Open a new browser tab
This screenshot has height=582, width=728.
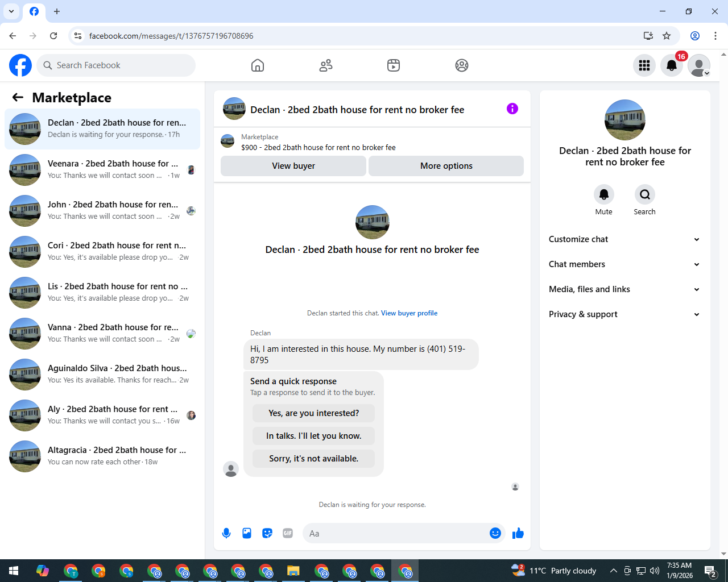(57, 11)
